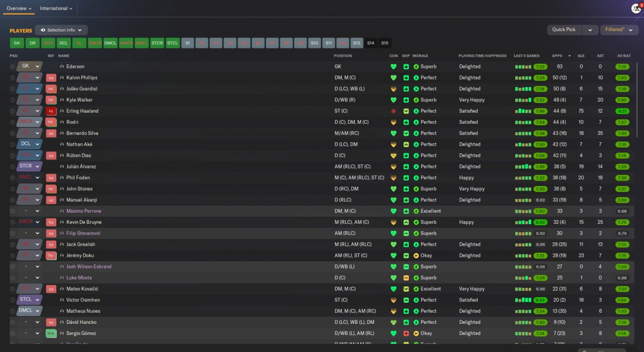Viewport: 644px width, 352px height.
Task: Click Sergio Gómez's Okay morale icon
Action: pyautogui.click(x=416, y=333)
